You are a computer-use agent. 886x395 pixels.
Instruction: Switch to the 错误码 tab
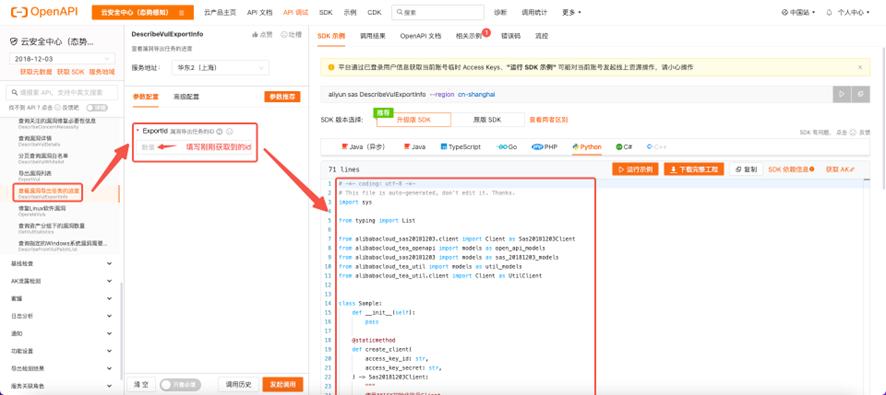pyautogui.click(x=510, y=36)
